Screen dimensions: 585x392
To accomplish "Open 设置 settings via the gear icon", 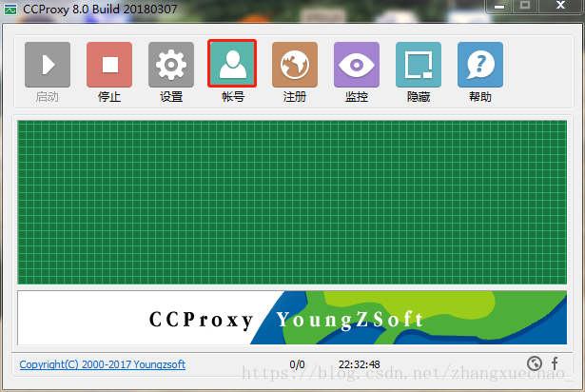I will [171, 65].
